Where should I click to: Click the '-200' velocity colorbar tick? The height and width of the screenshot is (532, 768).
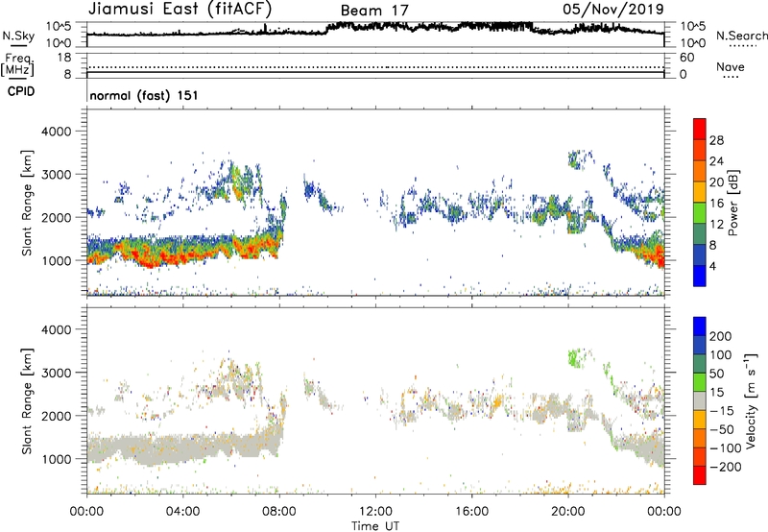(x=725, y=467)
